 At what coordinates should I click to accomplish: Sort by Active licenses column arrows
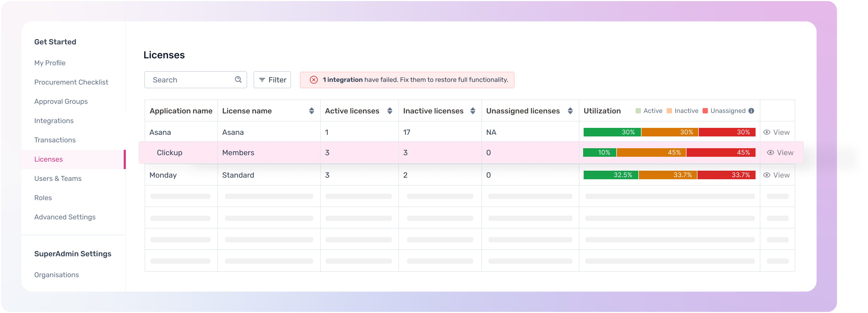pyautogui.click(x=390, y=111)
